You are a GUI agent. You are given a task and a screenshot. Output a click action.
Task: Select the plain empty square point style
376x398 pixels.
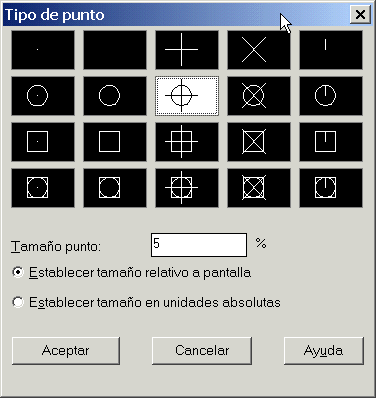pos(115,142)
